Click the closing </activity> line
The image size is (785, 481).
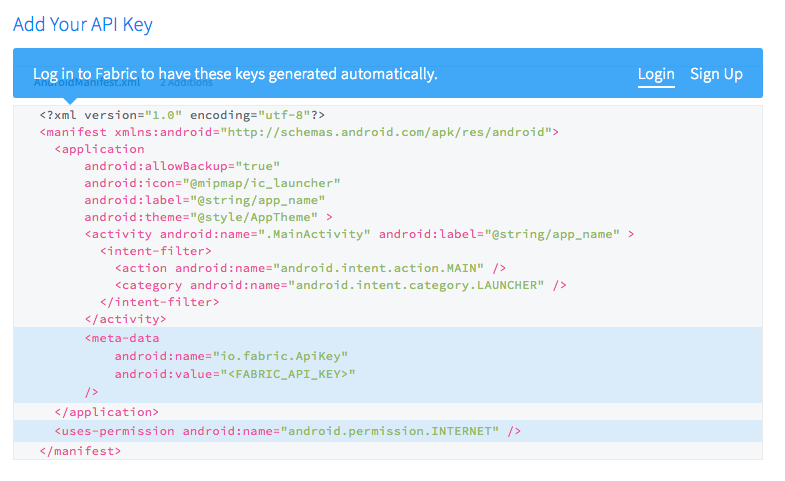[125, 319]
